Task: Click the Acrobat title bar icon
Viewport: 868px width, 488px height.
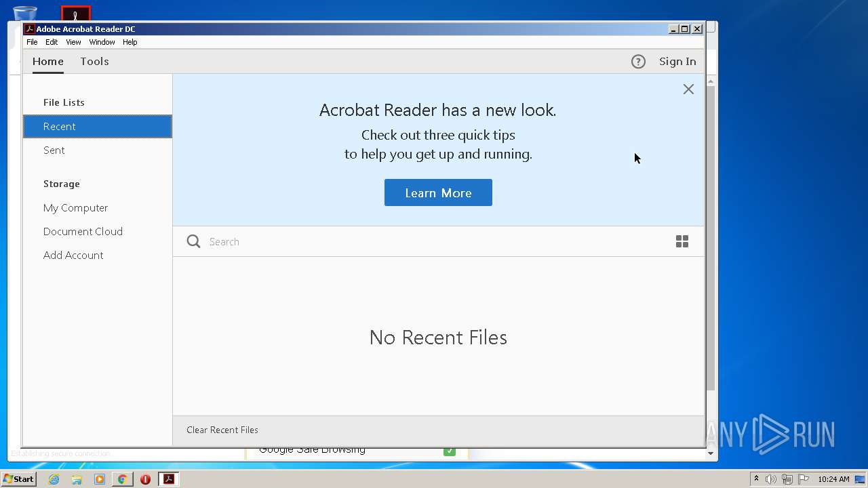Action: point(29,29)
